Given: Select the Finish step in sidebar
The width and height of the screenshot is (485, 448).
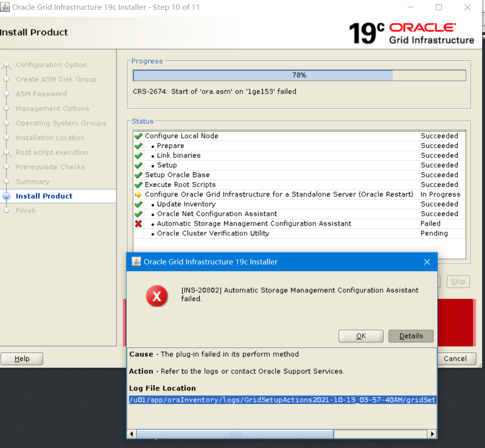Looking at the screenshot, I should click(26, 211).
